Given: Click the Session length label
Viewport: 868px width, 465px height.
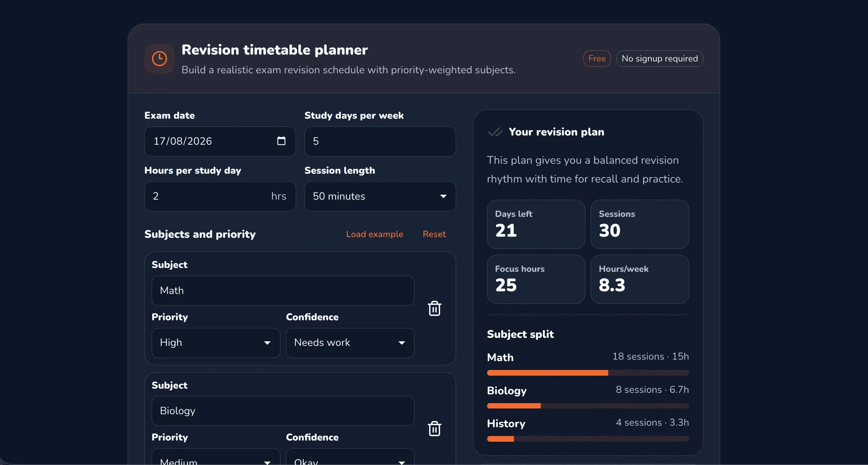Looking at the screenshot, I should [340, 170].
